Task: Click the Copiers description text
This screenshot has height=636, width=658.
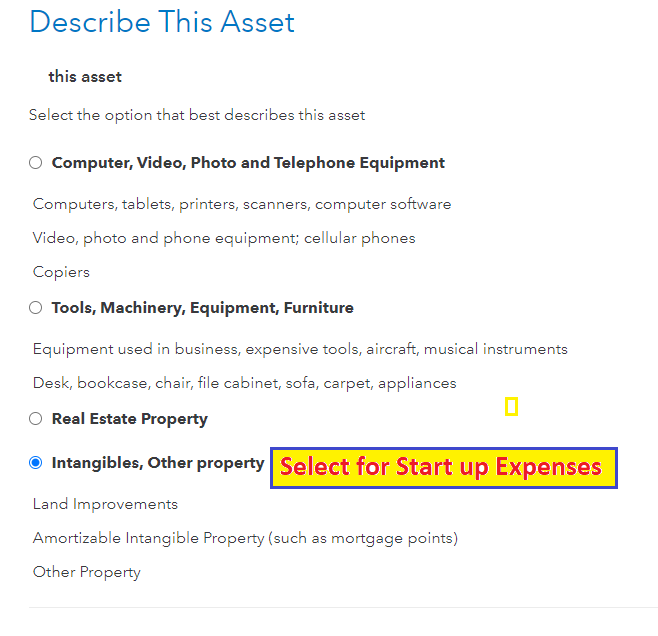Action: [61, 272]
